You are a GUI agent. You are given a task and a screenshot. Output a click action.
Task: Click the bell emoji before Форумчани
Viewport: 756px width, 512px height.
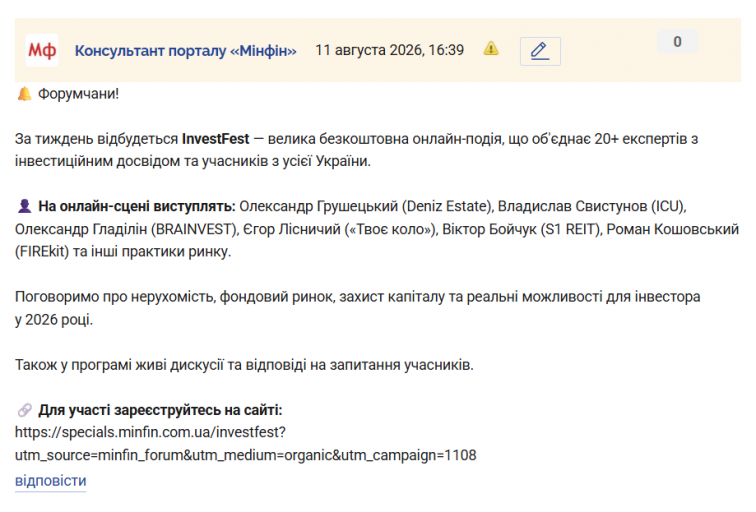coord(24,94)
